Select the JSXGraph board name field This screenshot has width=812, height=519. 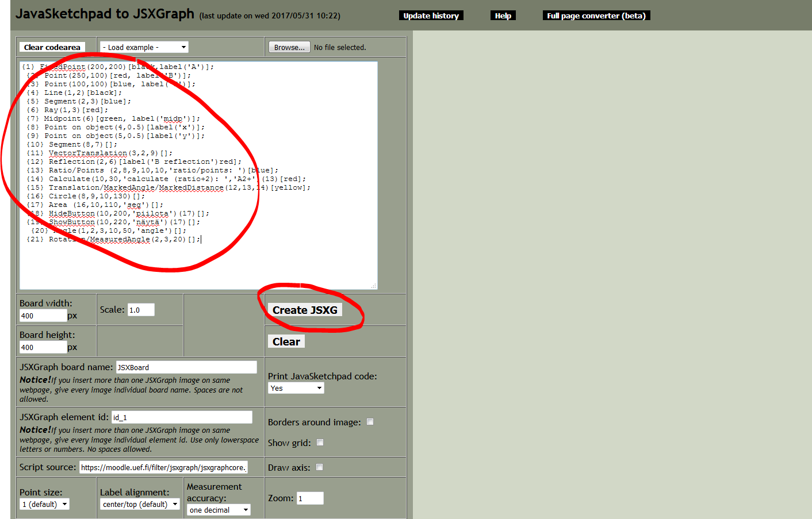tap(186, 367)
